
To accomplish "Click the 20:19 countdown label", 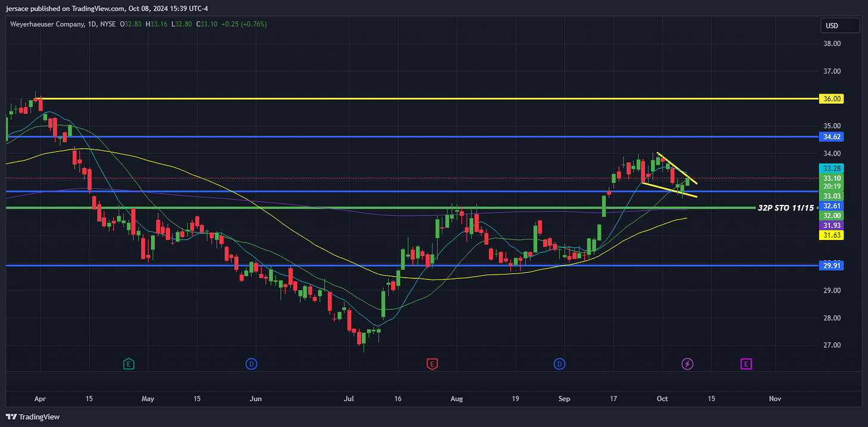I will 832,186.
